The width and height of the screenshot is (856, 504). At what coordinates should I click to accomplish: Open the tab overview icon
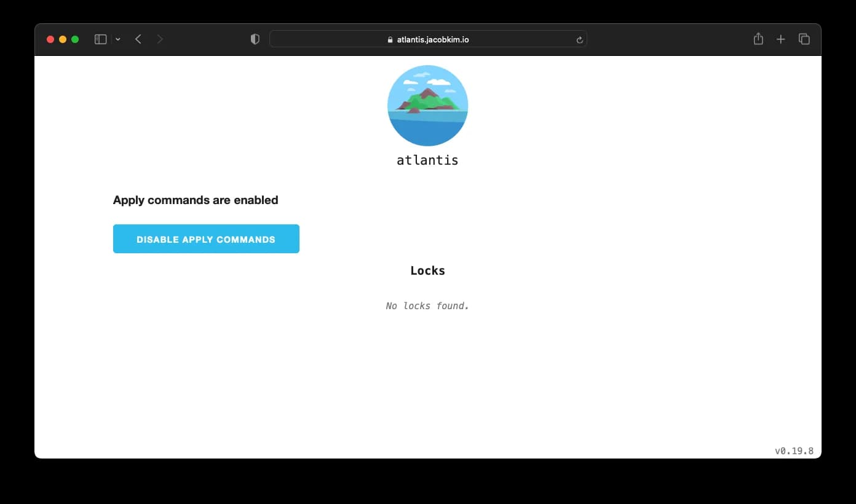point(804,38)
